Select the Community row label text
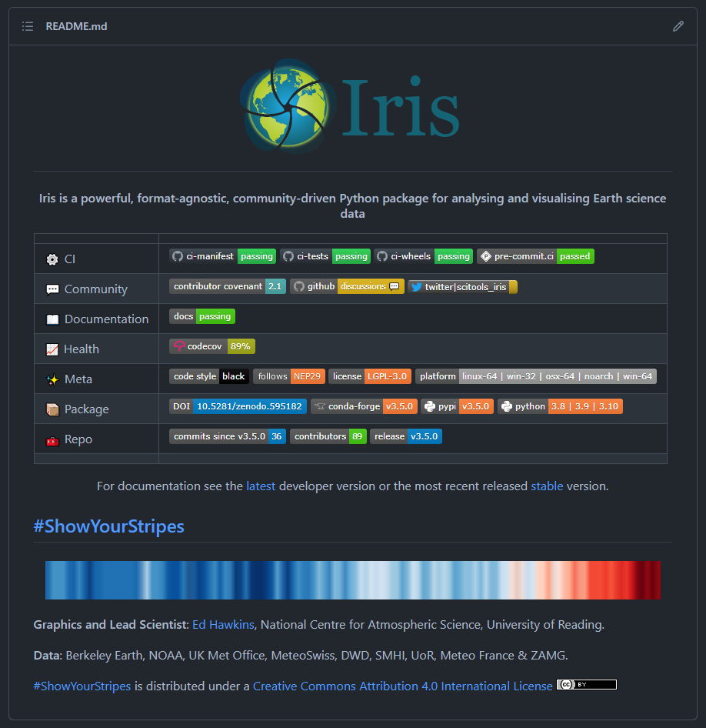 [x=96, y=289]
